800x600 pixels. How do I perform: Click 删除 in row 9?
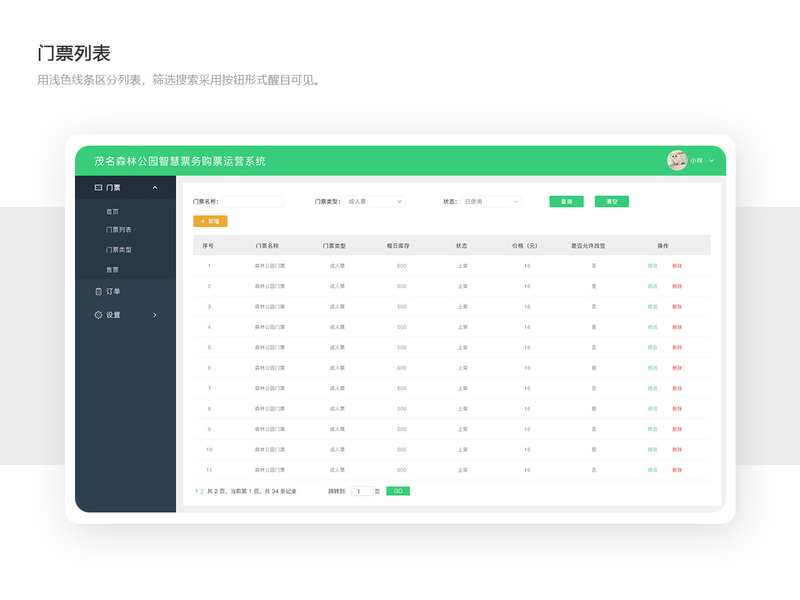tap(677, 429)
